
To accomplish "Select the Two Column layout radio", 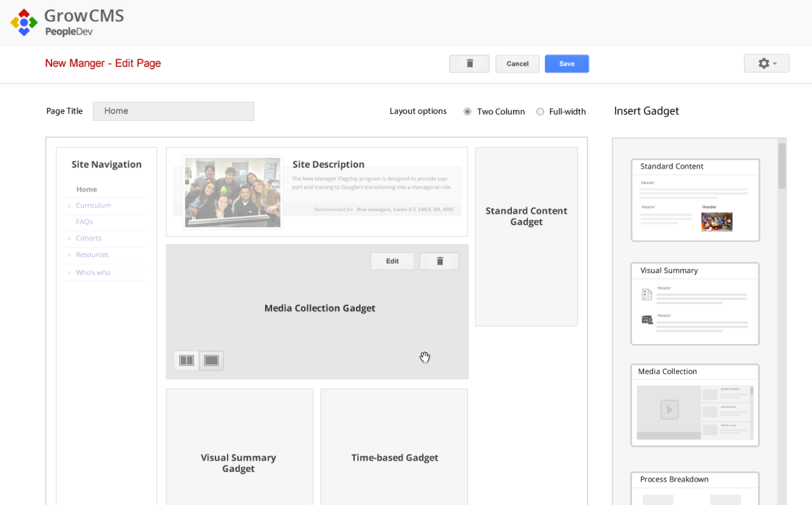I will [467, 111].
